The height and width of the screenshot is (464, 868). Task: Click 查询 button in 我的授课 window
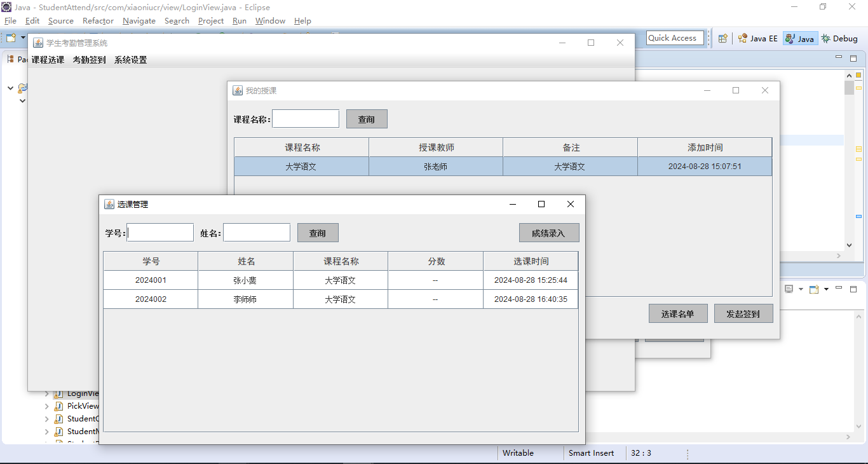(x=367, y=119)
